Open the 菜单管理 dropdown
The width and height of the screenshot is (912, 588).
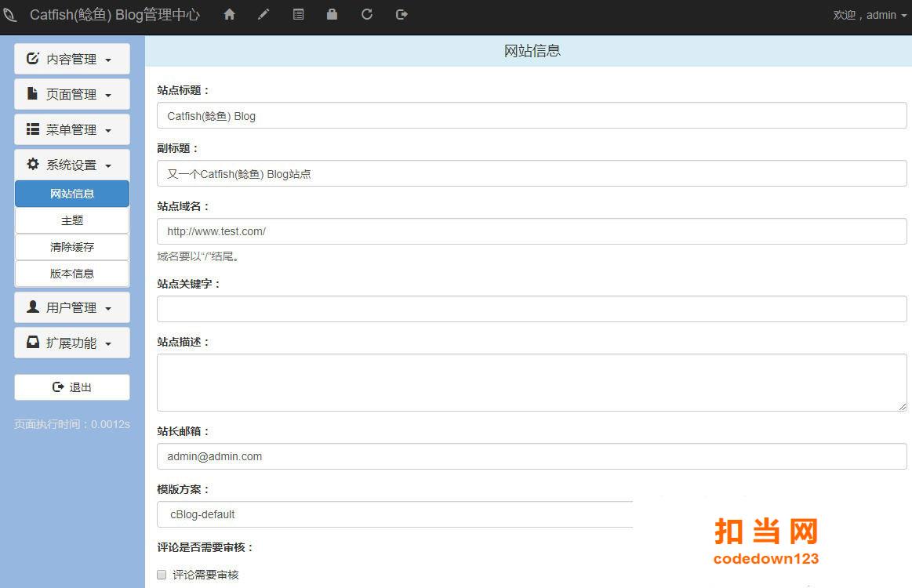[72, 129]
